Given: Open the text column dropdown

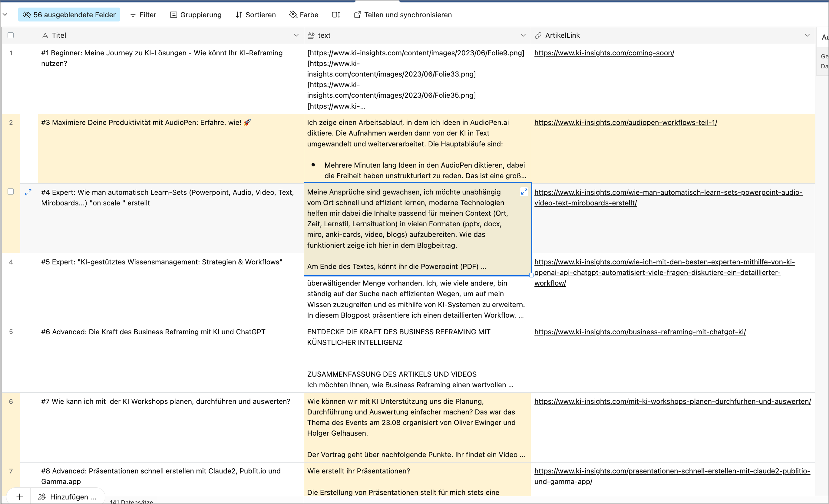Looking at the screenshot, I should pos(523,35).
